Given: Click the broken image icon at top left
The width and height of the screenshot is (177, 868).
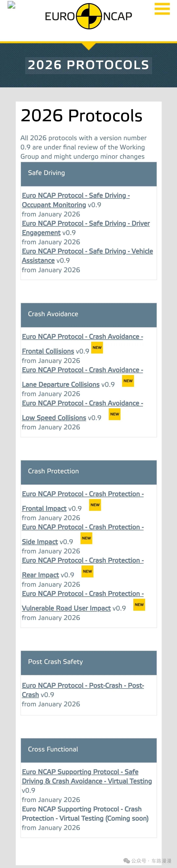Looking at the screenshot, I should tap(11, 5).
